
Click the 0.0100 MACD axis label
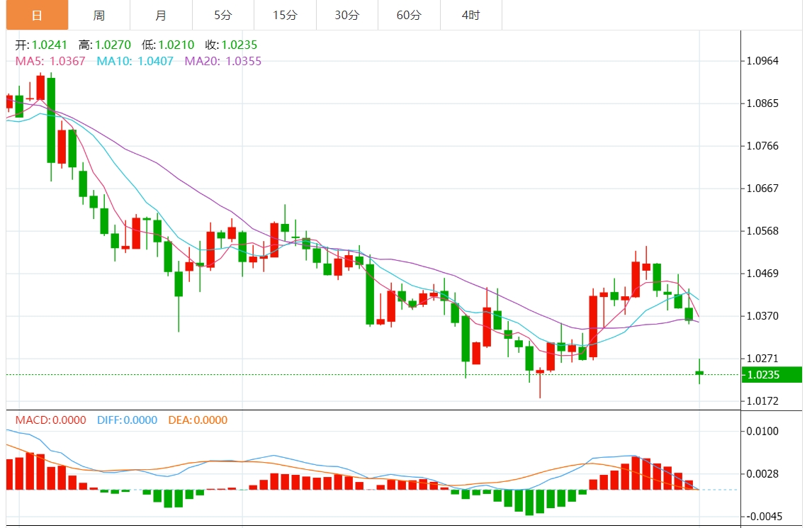coord(762,432)
